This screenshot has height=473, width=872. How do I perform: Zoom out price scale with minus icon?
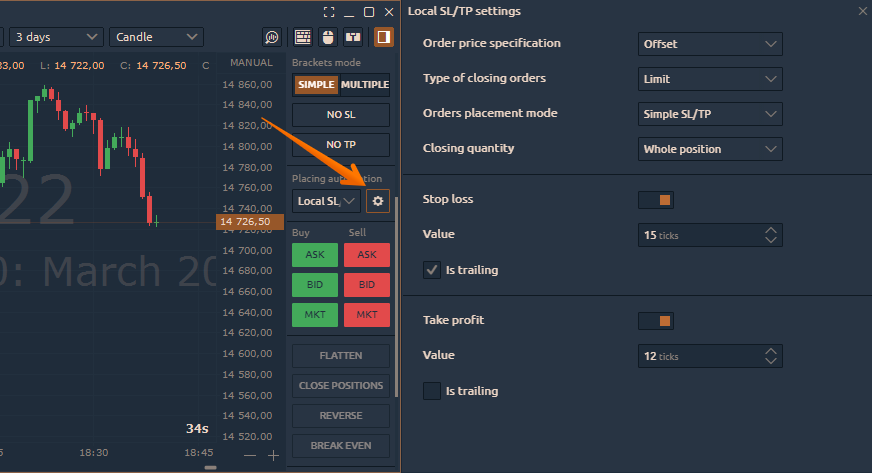[x=250, y=456]
